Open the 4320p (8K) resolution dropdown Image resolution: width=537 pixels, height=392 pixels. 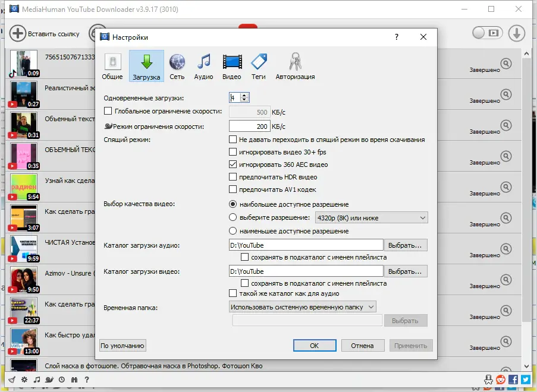[371, 218]
